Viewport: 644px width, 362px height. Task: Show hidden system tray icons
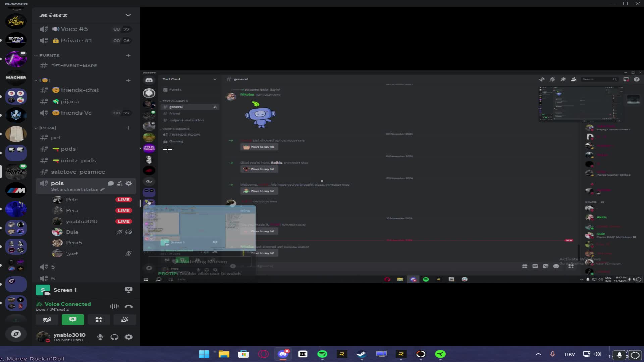point(538,354)
